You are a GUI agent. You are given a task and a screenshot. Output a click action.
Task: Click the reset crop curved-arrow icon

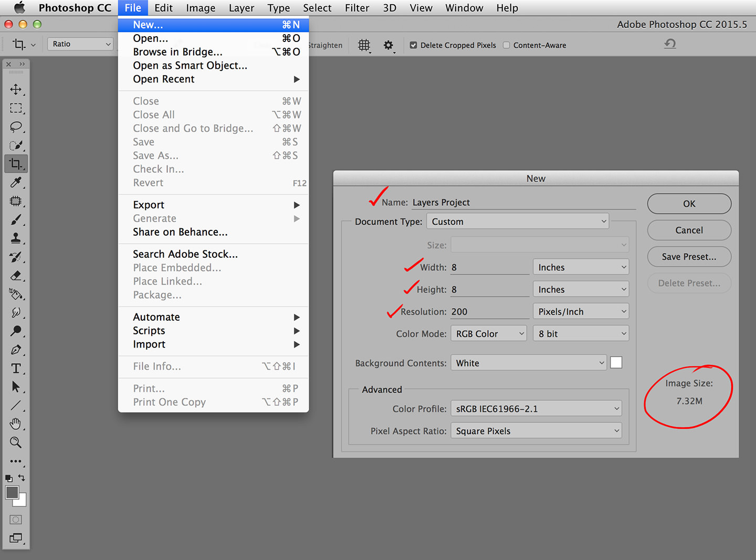(670, 44)
